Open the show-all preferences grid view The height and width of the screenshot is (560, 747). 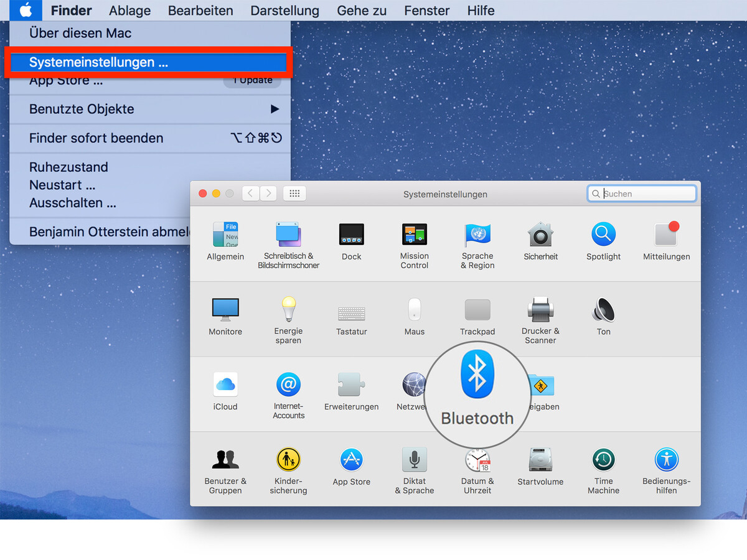294,193
